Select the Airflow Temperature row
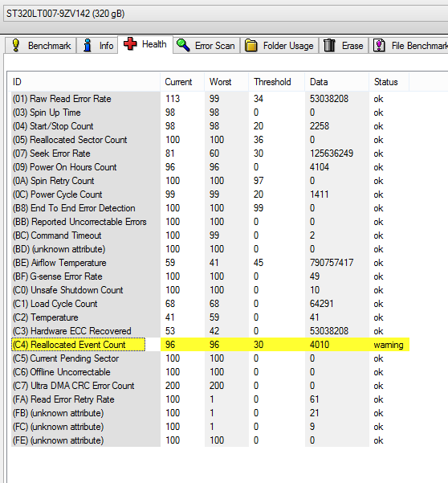 click(x=210, y=263)
